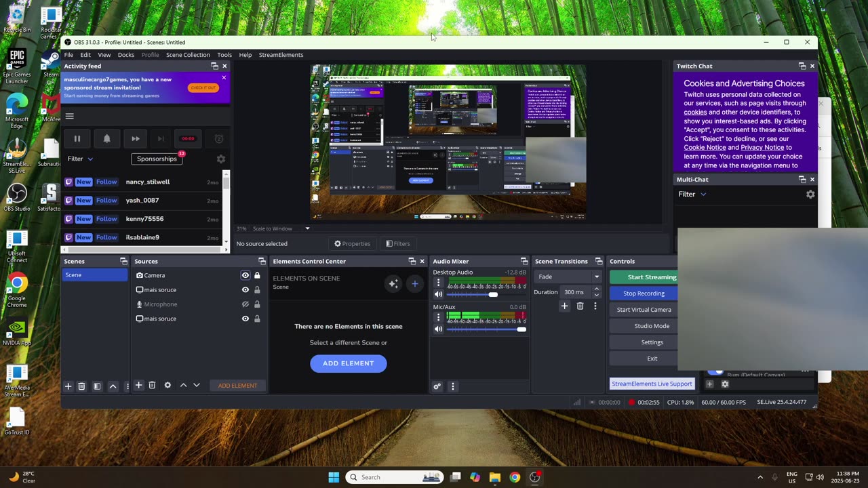The height and width of the screenshot is (488, 868).
Task: Open source properties gear in Sources toolbar
Action: 167,385
